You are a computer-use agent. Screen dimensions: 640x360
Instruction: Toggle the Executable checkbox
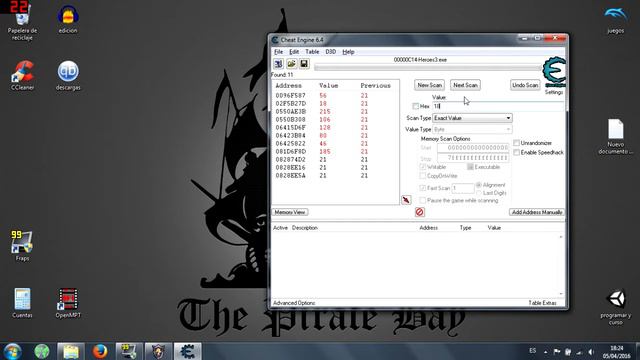470,167
